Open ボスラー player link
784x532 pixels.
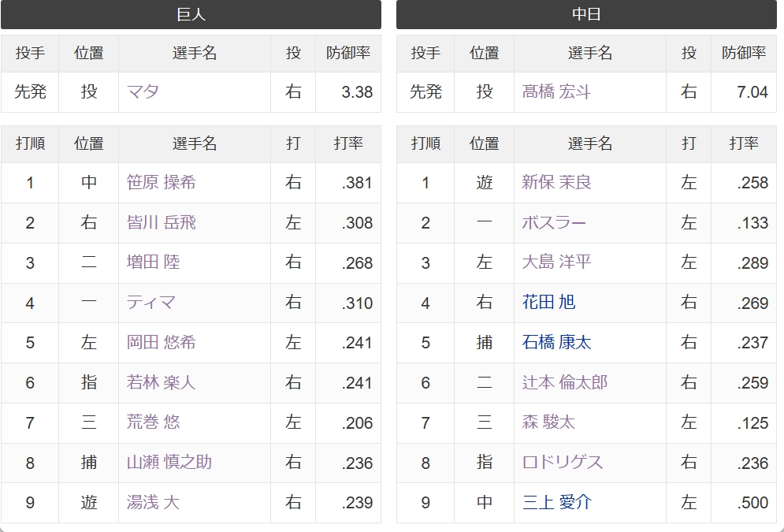click(554, 222)
